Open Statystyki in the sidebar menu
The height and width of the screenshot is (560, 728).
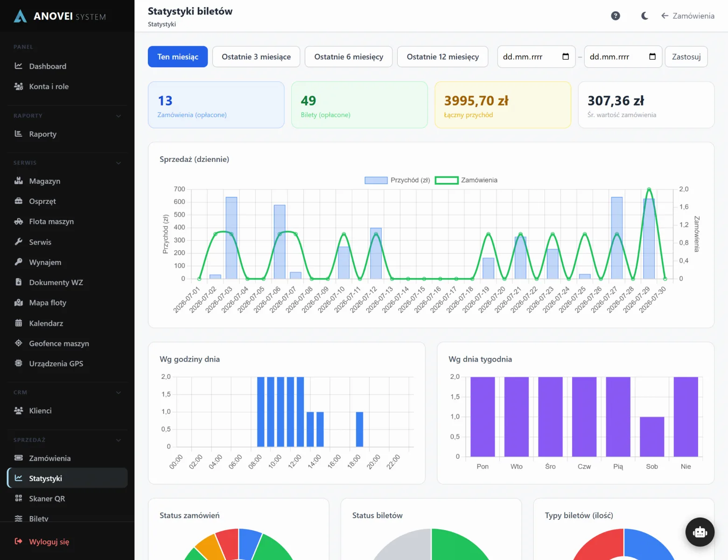(x=68, y=478)
